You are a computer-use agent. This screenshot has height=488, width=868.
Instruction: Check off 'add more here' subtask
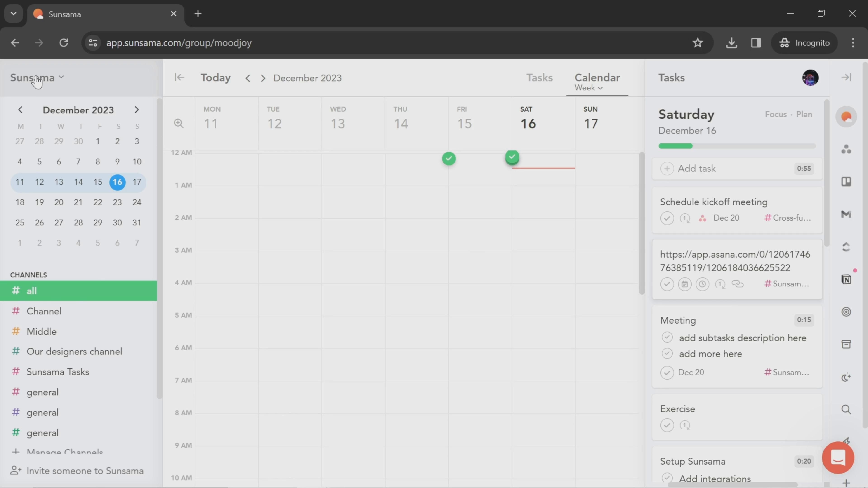pos(667,354)
